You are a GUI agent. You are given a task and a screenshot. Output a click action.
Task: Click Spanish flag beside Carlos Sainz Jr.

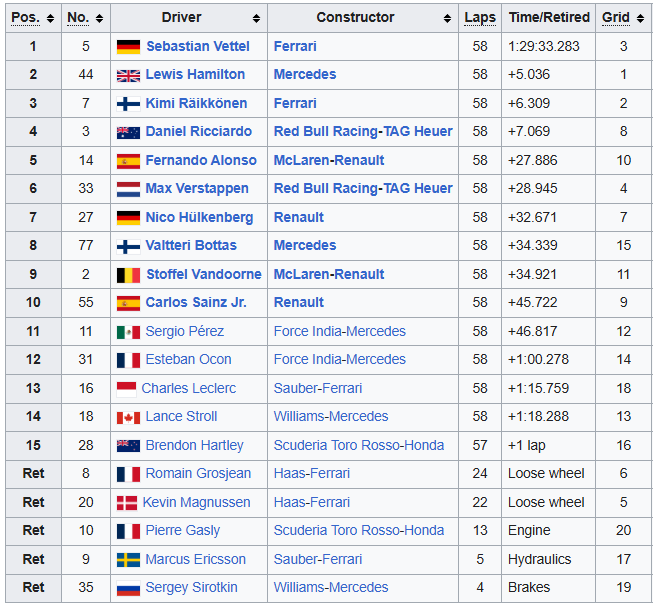point(128,303)
